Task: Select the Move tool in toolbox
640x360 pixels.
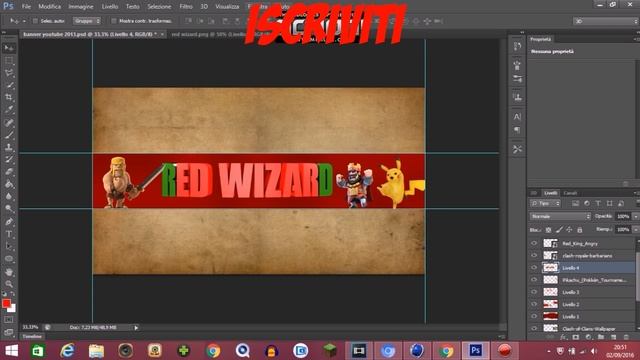Action: pyautogui.click(x=9, y=48)
